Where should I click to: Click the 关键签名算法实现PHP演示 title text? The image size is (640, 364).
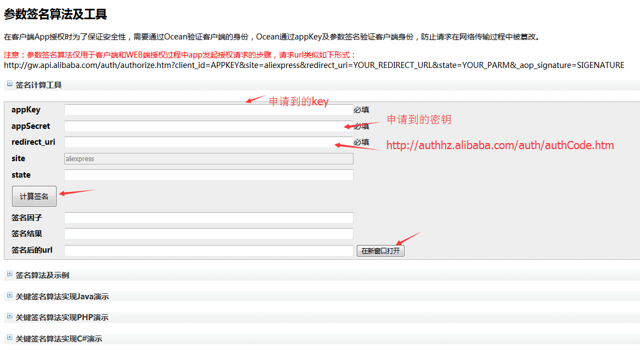click(x=62, y=317)
